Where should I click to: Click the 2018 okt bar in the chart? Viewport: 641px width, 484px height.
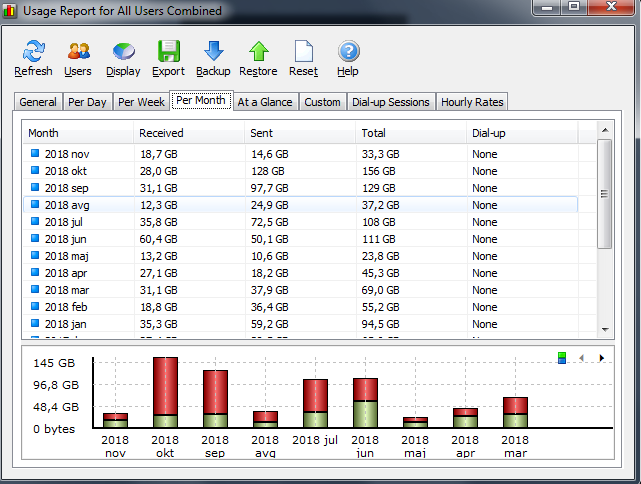point(166,392)
